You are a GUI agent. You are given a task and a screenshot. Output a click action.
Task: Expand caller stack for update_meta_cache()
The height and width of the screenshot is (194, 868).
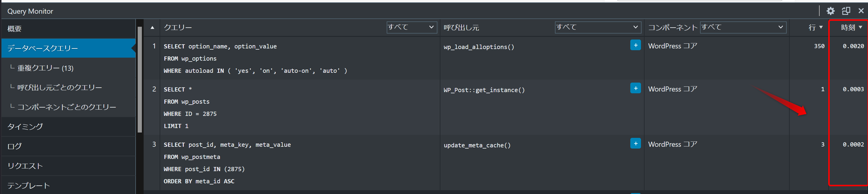pos(636,143)
